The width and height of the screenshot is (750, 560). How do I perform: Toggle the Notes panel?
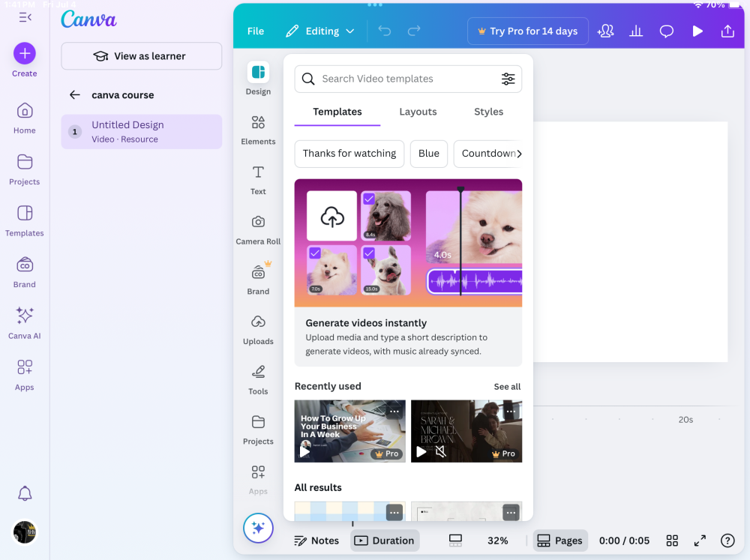coord(316,541)
